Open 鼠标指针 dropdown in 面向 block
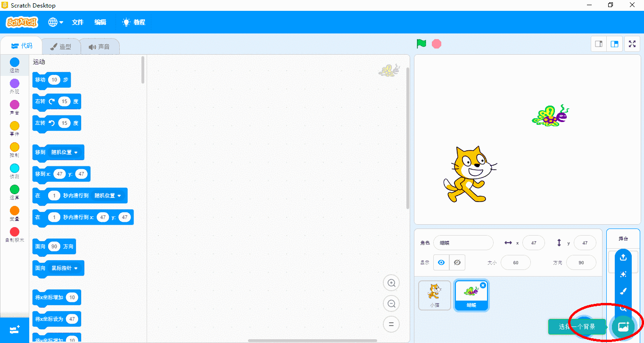 pyautogui.click(x=65, y=268)
